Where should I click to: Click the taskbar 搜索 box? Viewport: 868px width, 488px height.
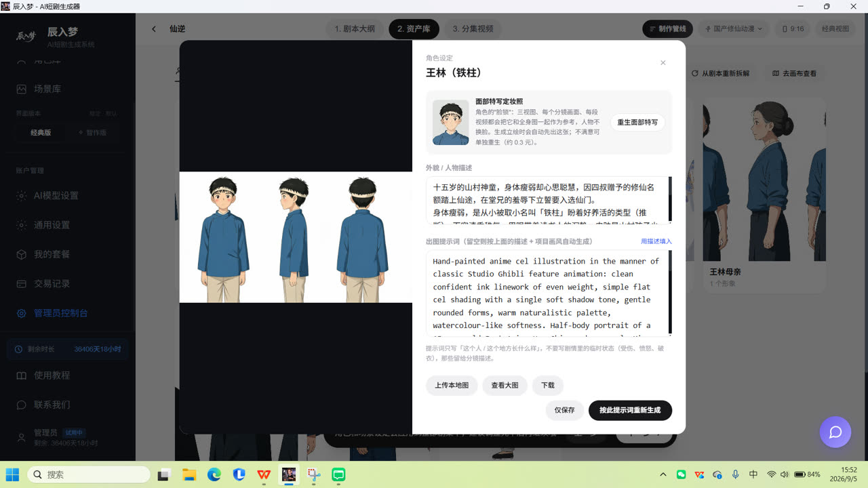click(x=89, y=474)
